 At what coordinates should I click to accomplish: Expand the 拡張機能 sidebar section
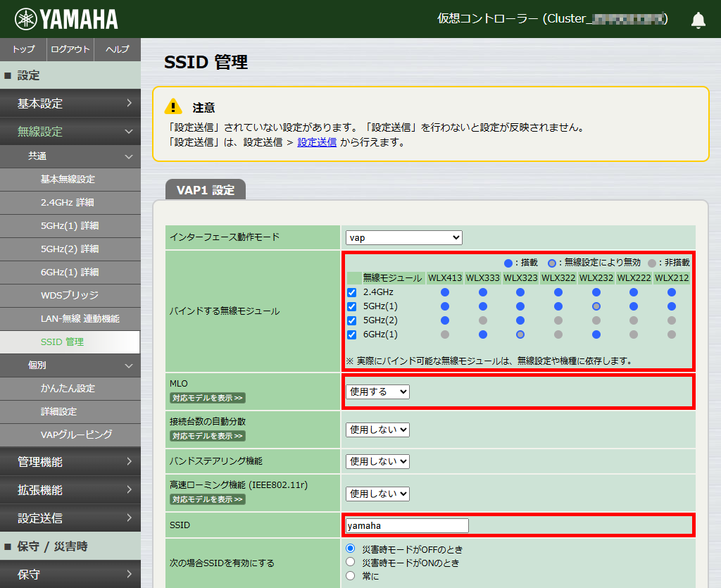tap(70, 490)
